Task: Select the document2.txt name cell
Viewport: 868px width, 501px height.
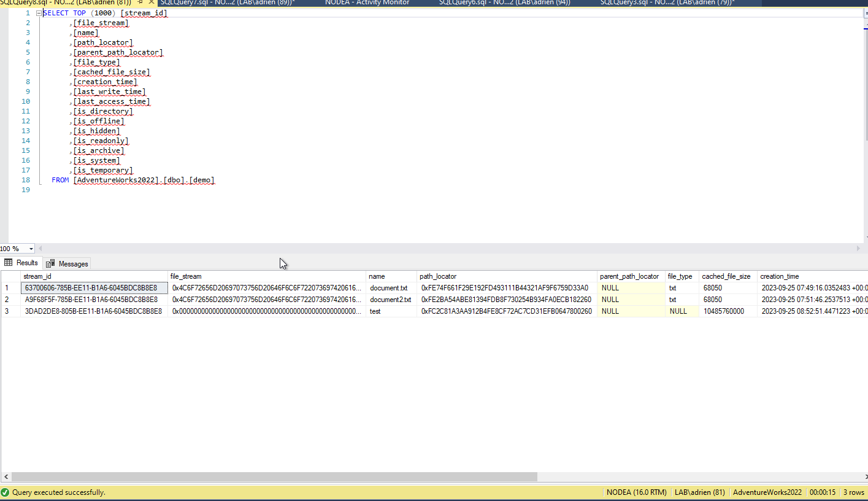Action: click(390, 300)
